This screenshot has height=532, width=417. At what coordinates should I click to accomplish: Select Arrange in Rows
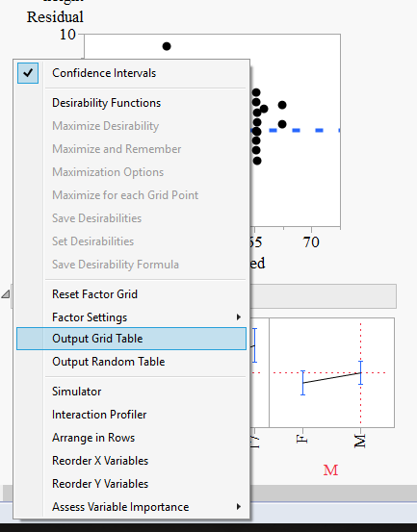click(93, 438)
